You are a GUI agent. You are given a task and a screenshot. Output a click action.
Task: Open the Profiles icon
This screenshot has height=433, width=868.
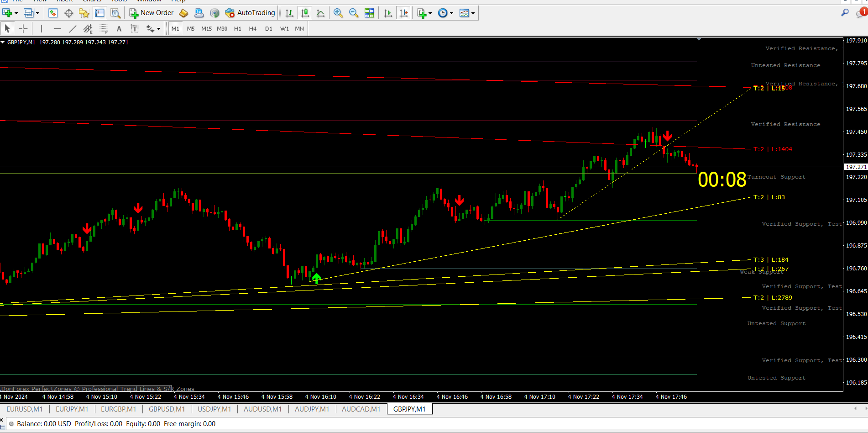pos(28,13)
